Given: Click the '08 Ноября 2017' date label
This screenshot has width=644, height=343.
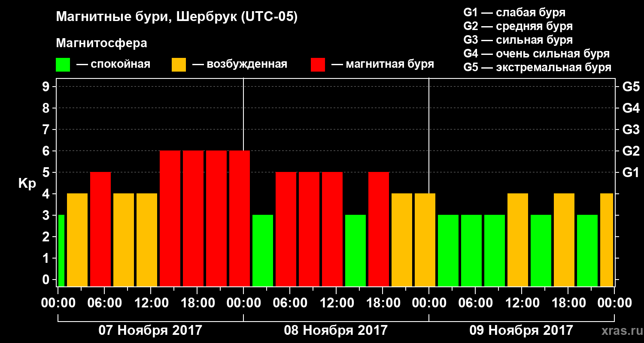Looking at the screenshot, I should coord(336,330).
